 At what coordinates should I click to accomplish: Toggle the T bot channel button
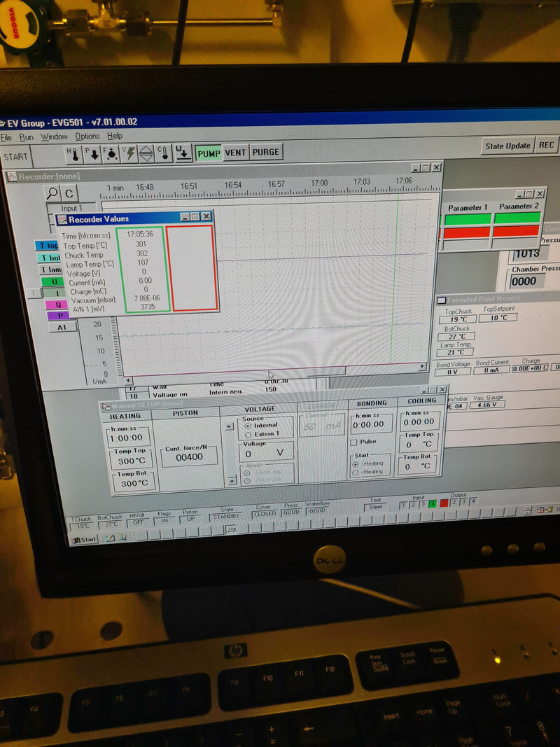(48, 258)
